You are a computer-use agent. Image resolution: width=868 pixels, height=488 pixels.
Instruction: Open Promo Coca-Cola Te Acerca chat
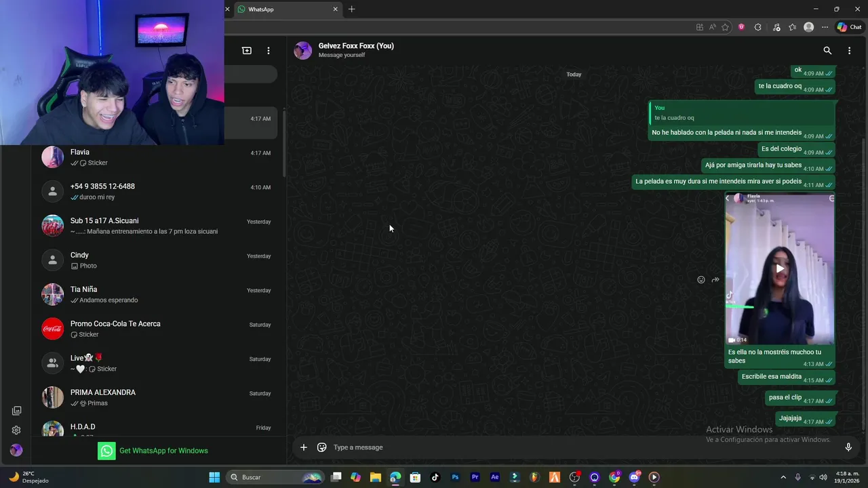[157, 329]
